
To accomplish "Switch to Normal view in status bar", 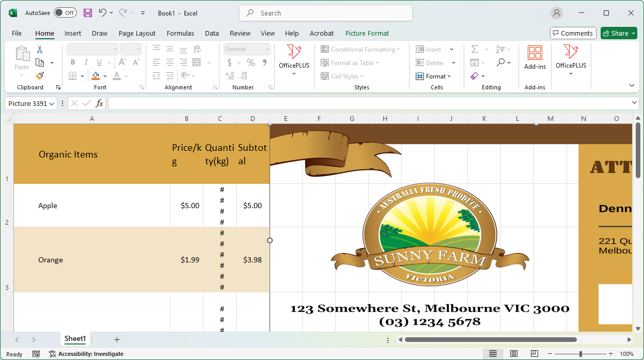I will click(x=493, y=354).
